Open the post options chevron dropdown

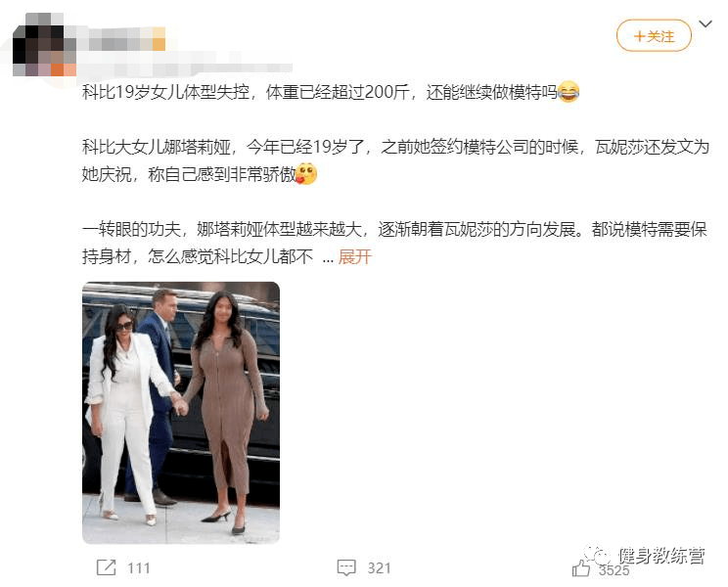705,23
